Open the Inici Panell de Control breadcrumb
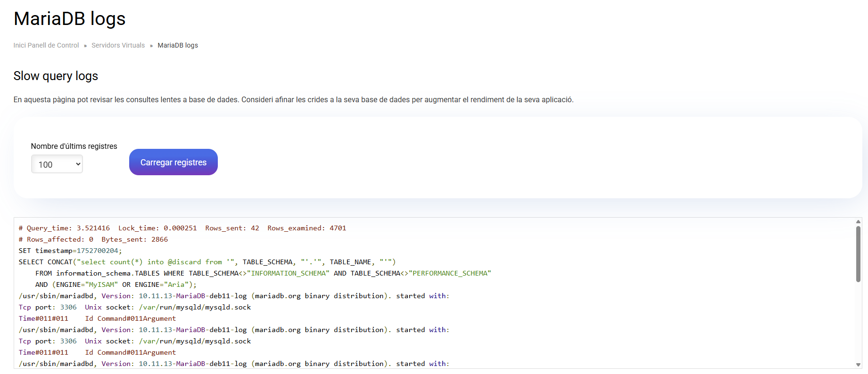This screenshot has height=374, width=868. pyautogui.click(x=46, y=45)
